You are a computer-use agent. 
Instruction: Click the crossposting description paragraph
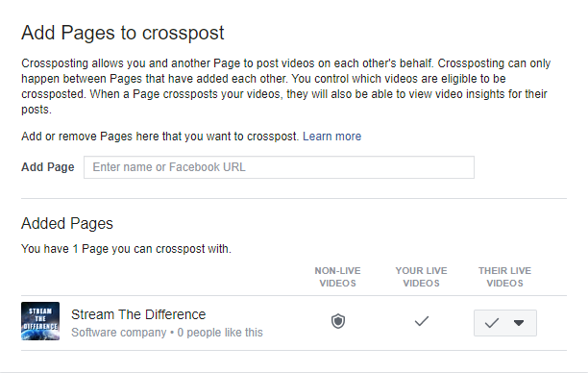[285, 87]
